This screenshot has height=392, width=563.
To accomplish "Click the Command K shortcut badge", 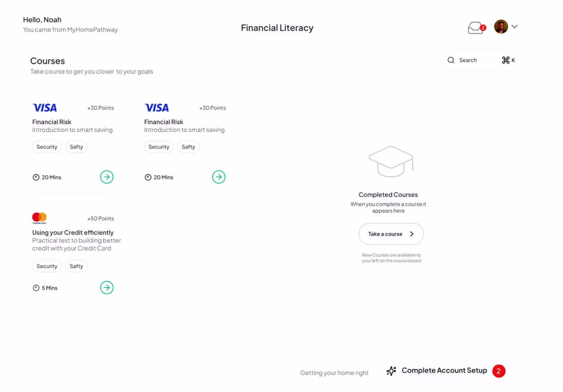I will pos(508,60).
